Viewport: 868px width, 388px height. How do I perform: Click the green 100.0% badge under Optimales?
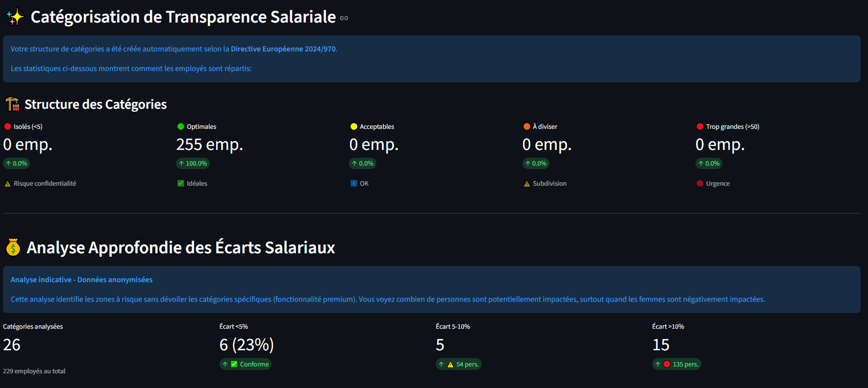coord(193,164)
